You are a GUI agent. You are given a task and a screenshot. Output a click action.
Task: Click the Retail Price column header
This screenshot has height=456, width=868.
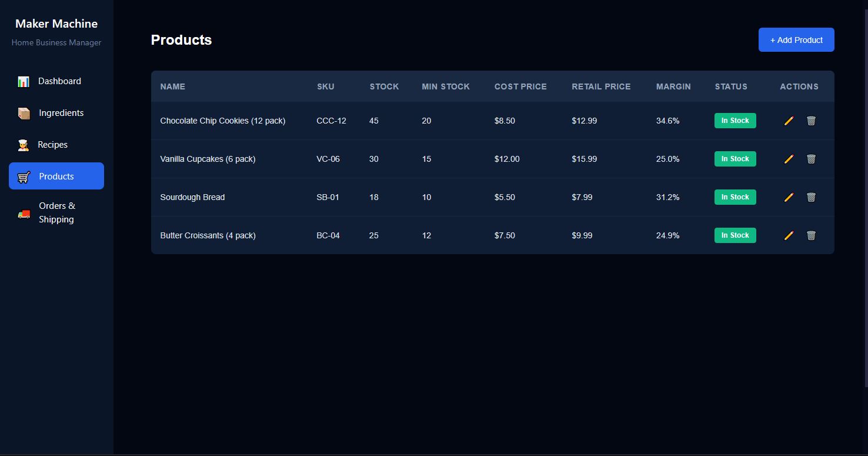click(601, 86)
